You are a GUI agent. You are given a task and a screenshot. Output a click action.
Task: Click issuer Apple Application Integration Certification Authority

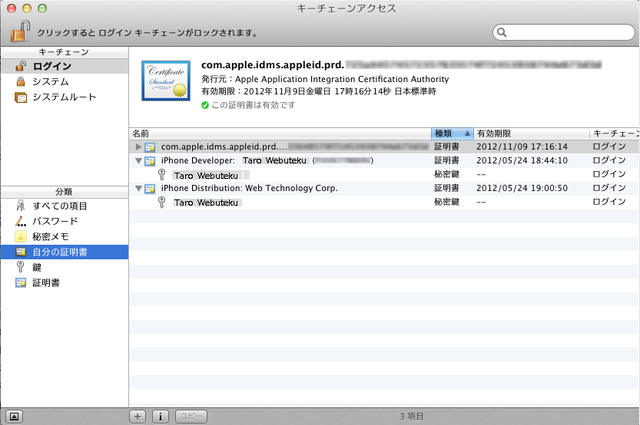pyautogui.click(x=342, y=79)
